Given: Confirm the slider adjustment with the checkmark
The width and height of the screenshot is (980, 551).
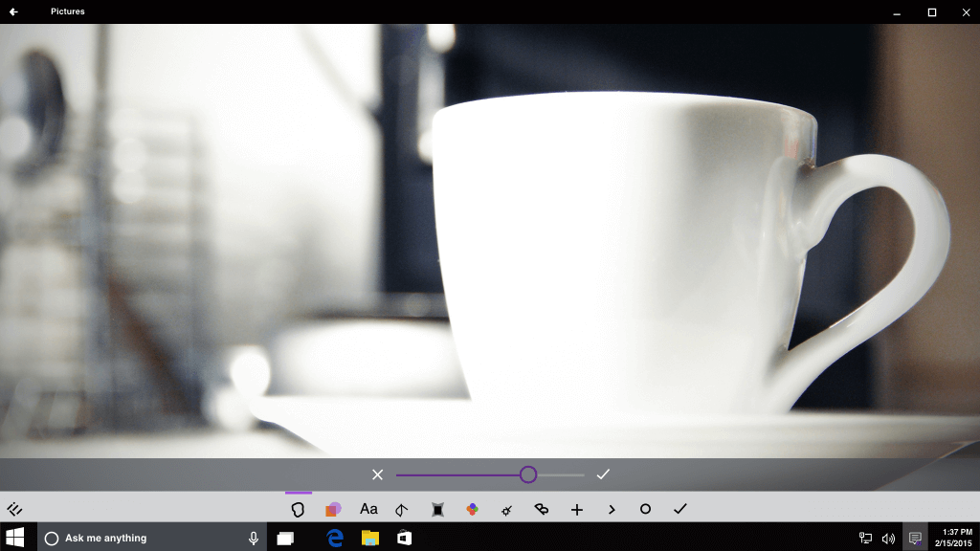Looking at the screenshot, I should 603,474.
